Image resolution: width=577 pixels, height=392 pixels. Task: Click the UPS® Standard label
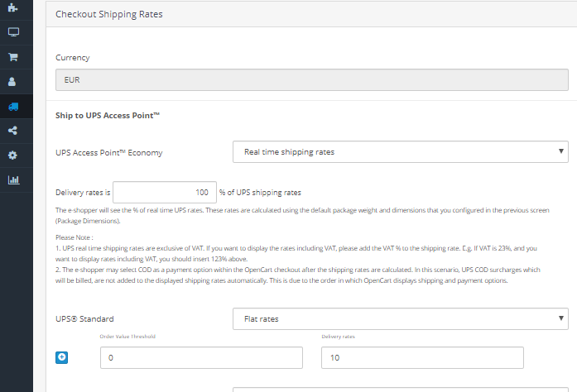coord(84,319)
